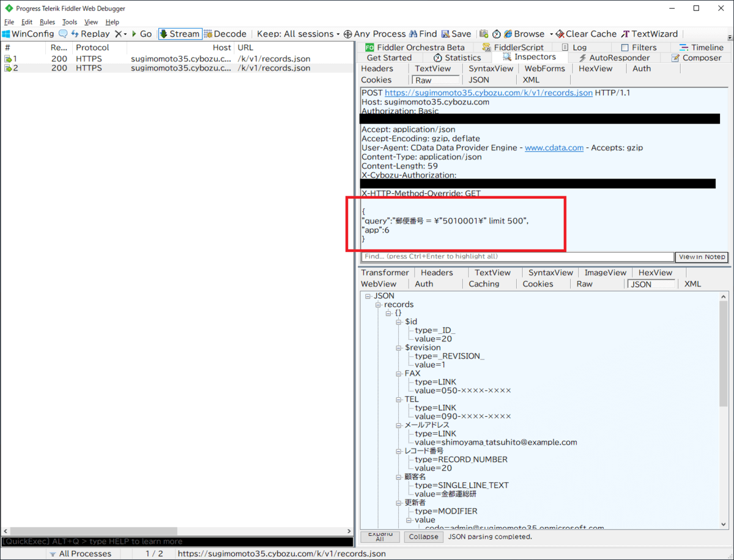This screenshot has width=734, height=560.
Task: Collapse the 顧客名 tree node
Action: coord(399,477)
